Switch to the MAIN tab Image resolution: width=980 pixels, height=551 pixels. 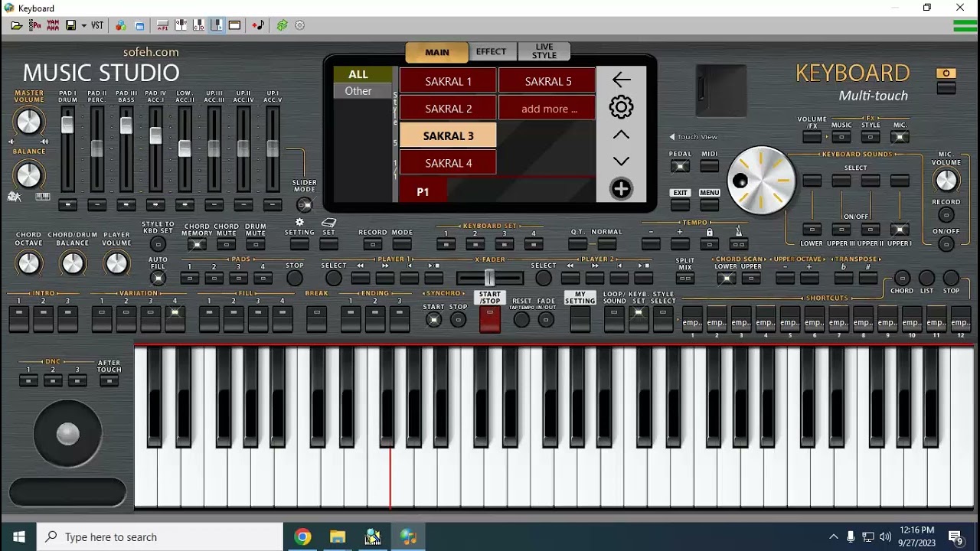[437, 52]
